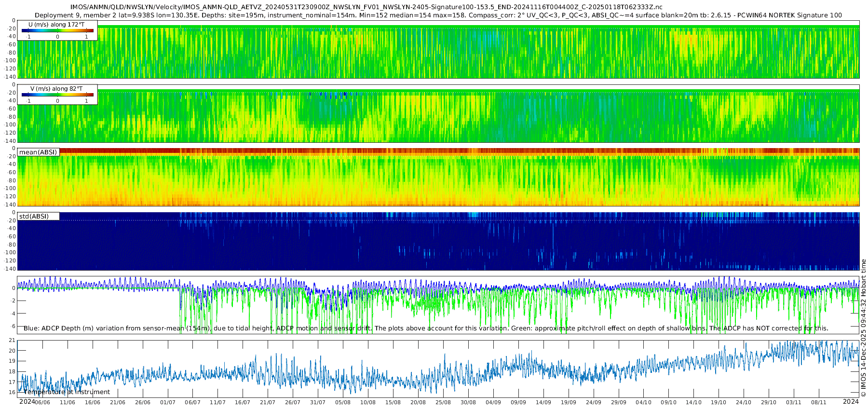
Task: Click the 2024 year label at bottom left
Action: 27,402
